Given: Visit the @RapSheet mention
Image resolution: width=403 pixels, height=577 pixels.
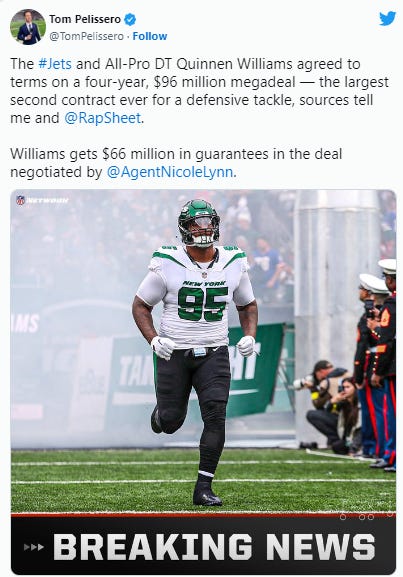Looking at the screenshot, I should pos(103,118).
